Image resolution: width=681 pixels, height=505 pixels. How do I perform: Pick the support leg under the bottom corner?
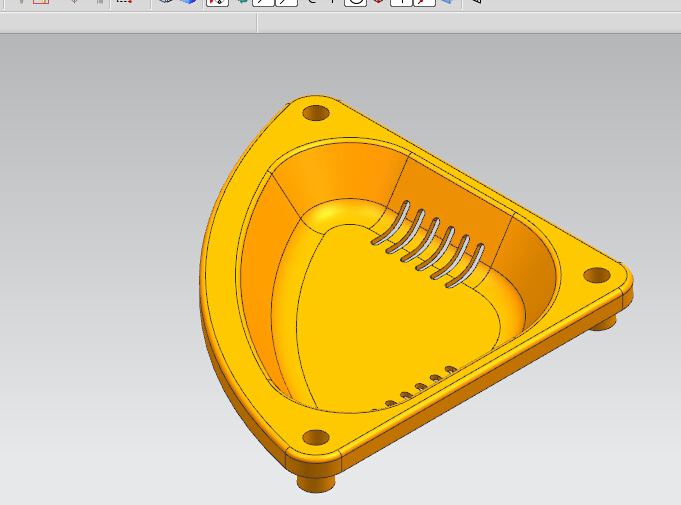[x=316, y=482]
